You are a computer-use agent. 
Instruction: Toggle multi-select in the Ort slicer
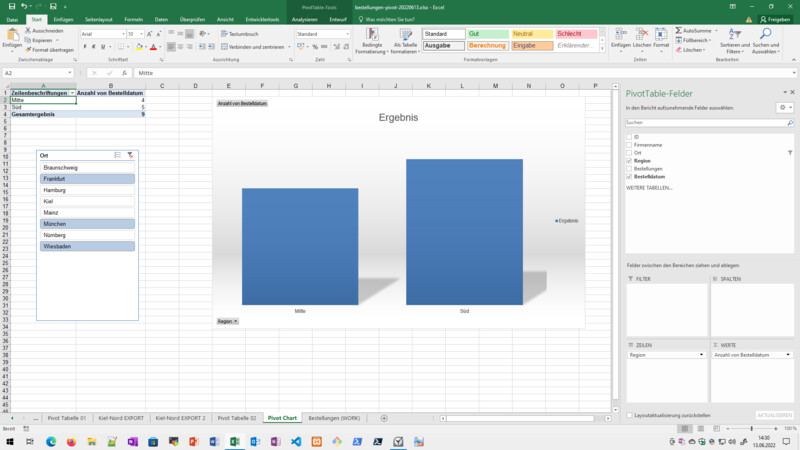point(118,155)
